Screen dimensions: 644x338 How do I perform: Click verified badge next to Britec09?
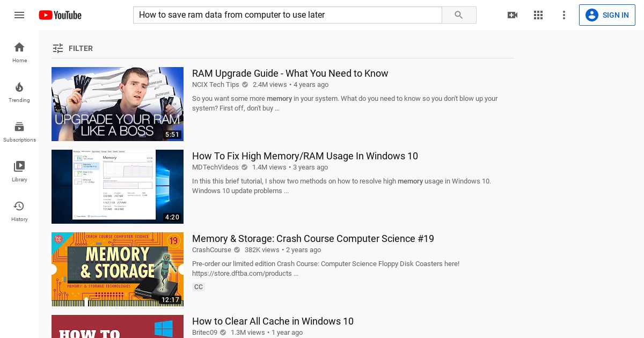[223, 333]
